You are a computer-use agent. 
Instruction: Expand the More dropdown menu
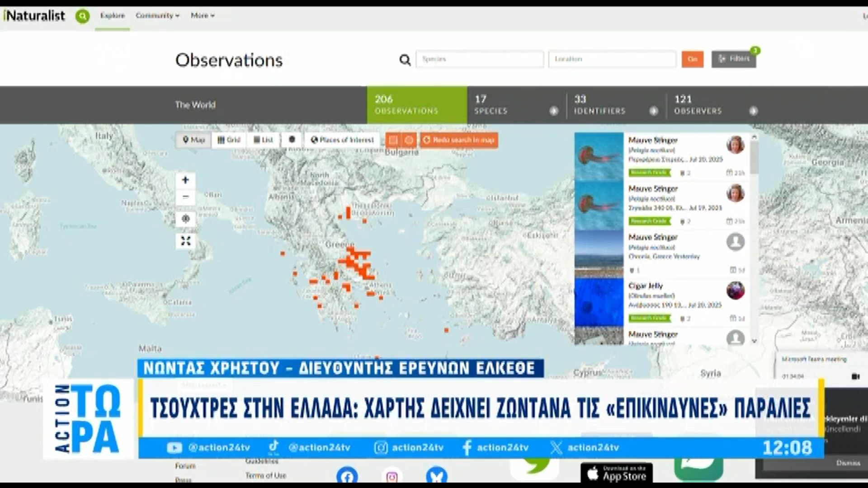coord(203,15)
